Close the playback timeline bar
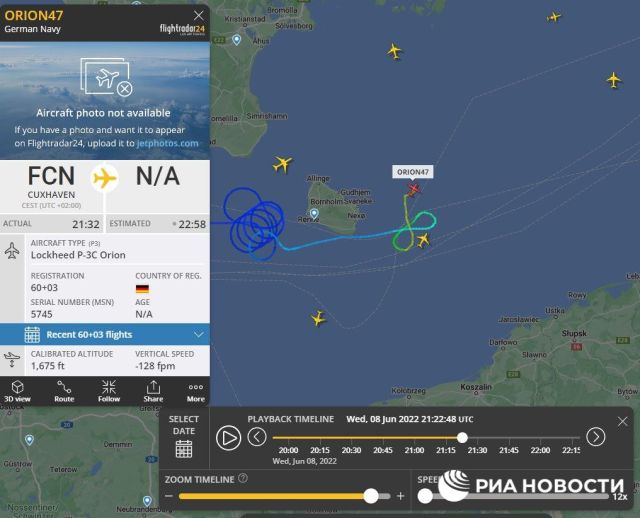Screen dimensions: 640x518 (622, 421)
